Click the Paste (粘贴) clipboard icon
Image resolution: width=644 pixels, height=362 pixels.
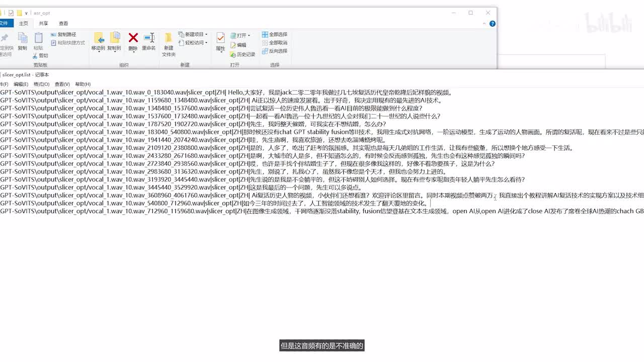click(38, 38)
